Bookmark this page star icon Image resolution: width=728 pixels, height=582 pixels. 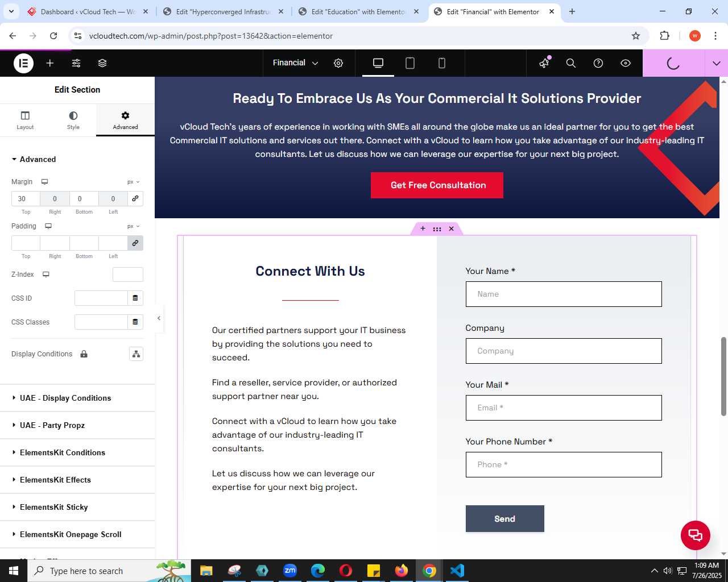[x=636, y=36]
